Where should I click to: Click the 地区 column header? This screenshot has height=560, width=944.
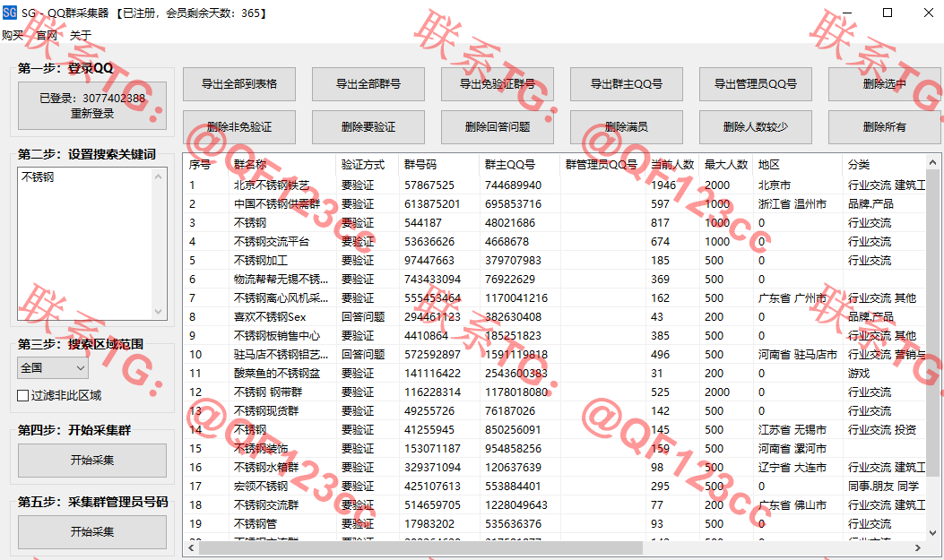(x=798, y=164)
